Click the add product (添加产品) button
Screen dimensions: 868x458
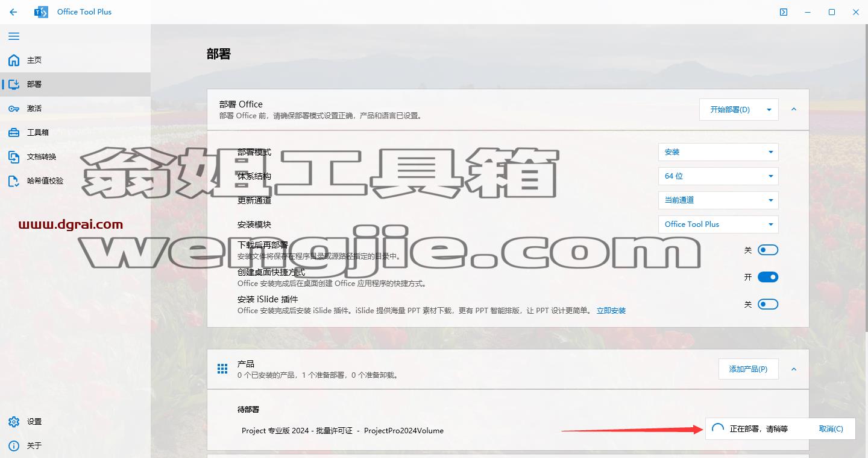tap(748, 369)
